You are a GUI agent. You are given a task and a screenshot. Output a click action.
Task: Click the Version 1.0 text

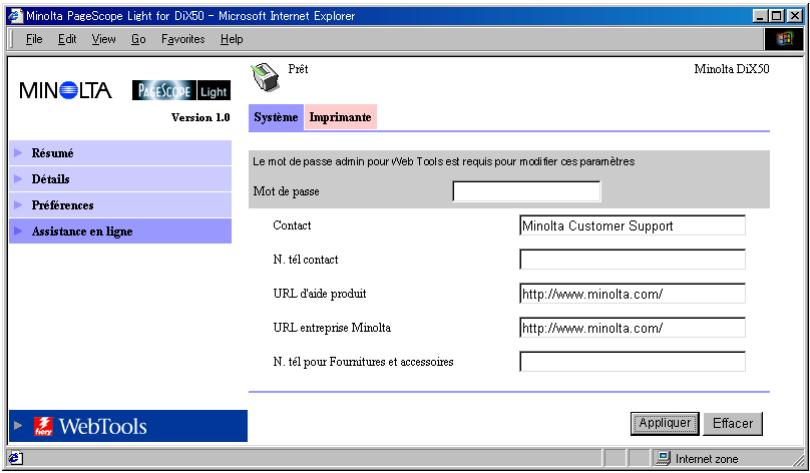point(200,117)
